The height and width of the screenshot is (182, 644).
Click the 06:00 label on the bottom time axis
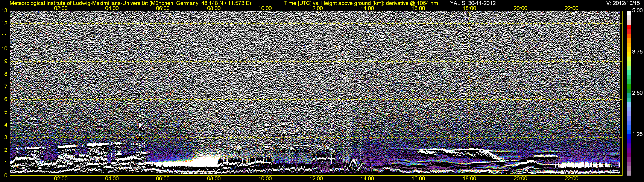point(163,179)
